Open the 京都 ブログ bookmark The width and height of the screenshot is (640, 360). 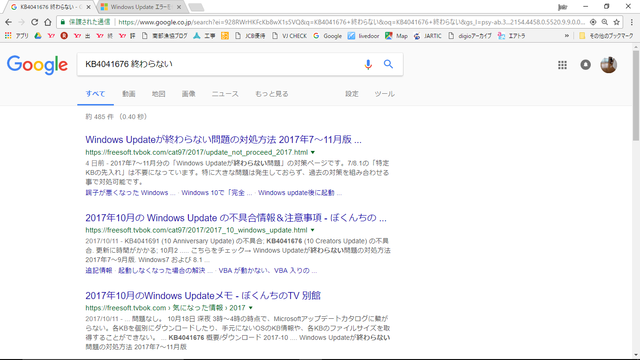(164, 36)
